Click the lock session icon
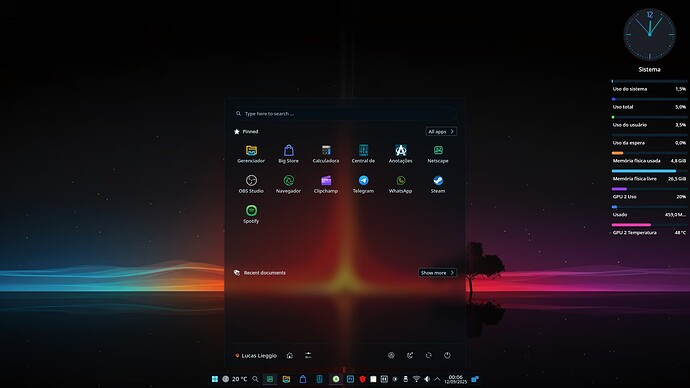The height and width of the screenshot is (388, 690). 391,355
